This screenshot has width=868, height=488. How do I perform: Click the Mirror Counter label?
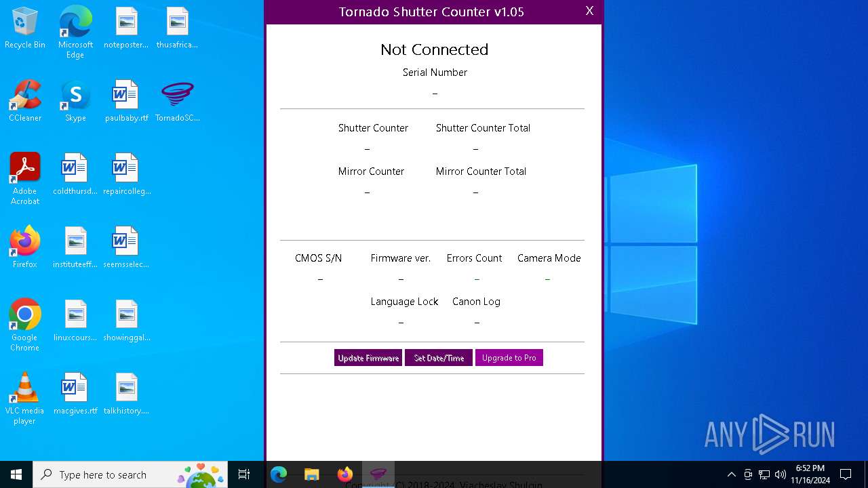pos(371,171)
